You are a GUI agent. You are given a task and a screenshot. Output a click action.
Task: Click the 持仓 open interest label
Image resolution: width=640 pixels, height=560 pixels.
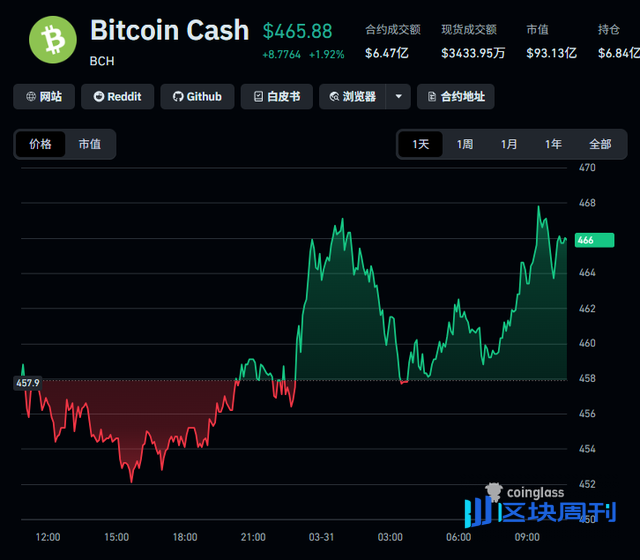609,29
